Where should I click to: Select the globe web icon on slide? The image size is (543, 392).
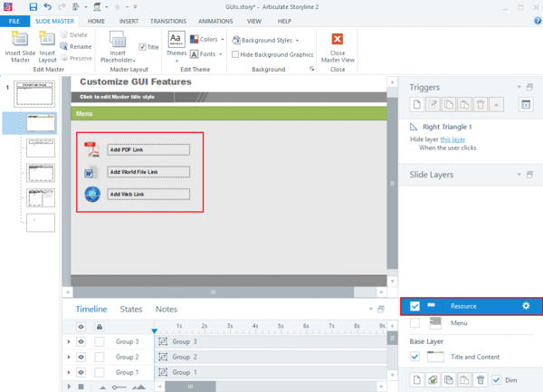[x=92, y=195]
